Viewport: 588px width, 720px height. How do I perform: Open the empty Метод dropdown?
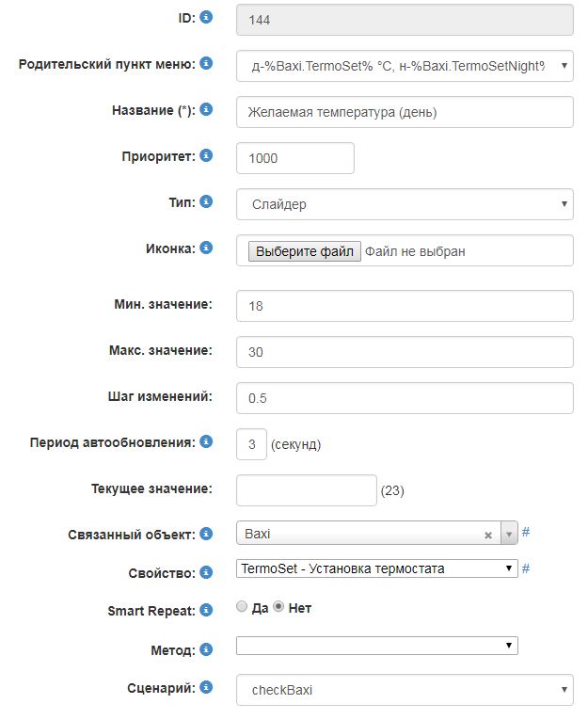[376, 646]
